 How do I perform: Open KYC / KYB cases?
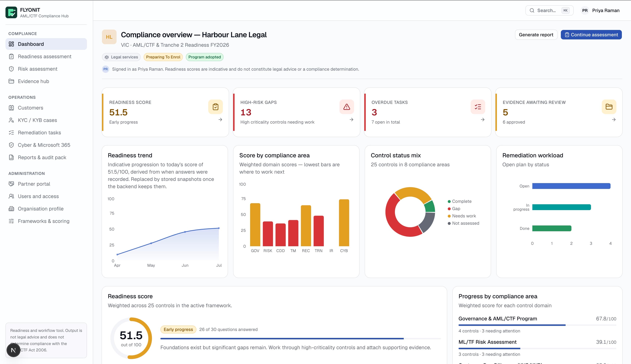(46, 120)
